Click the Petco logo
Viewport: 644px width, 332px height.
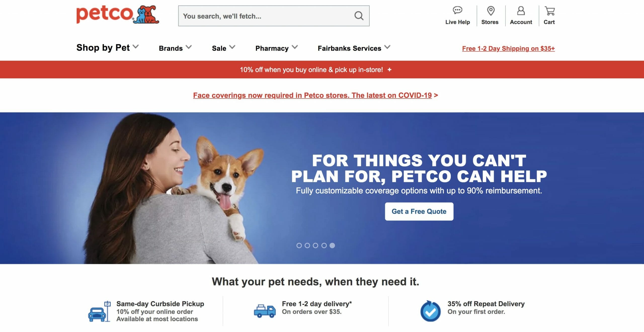coord(118,15)
